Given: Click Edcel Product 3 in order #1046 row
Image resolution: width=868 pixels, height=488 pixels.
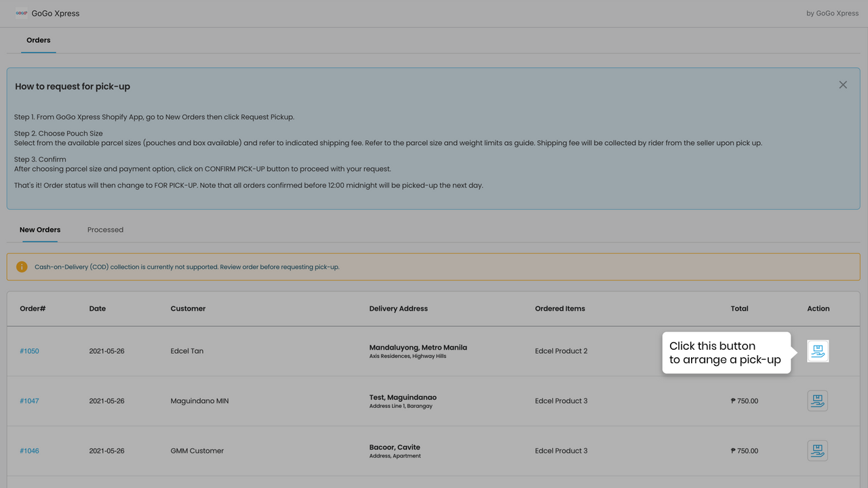Looking at the screenshot, I should click(x=561, y=451).
